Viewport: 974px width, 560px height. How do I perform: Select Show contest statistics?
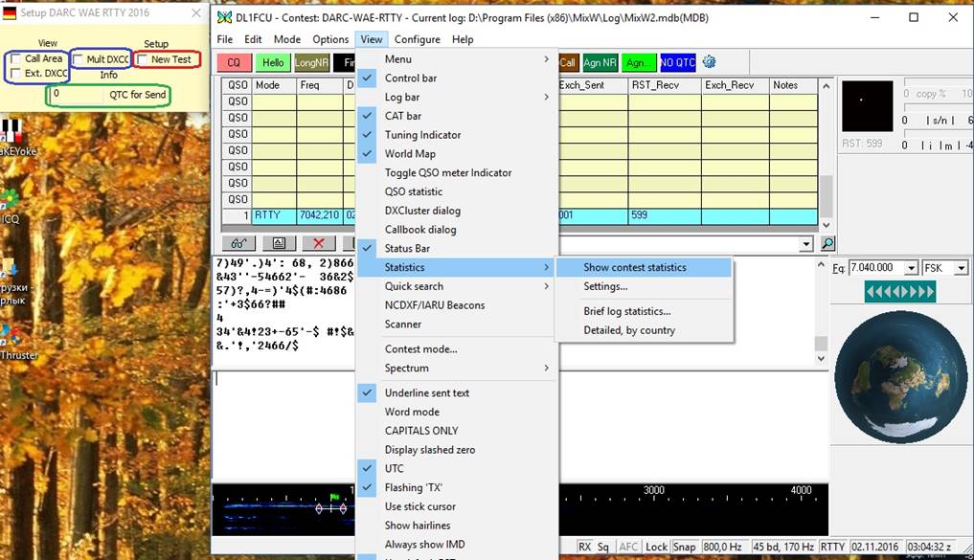click(x=635, y=267)
